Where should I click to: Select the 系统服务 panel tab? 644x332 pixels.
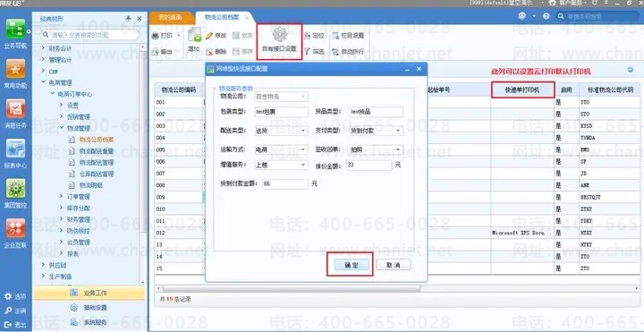coord(89,322)
